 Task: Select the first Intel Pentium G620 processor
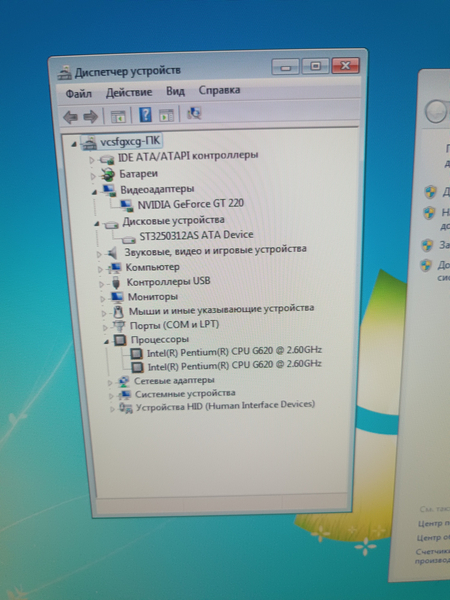coord(234,351)
